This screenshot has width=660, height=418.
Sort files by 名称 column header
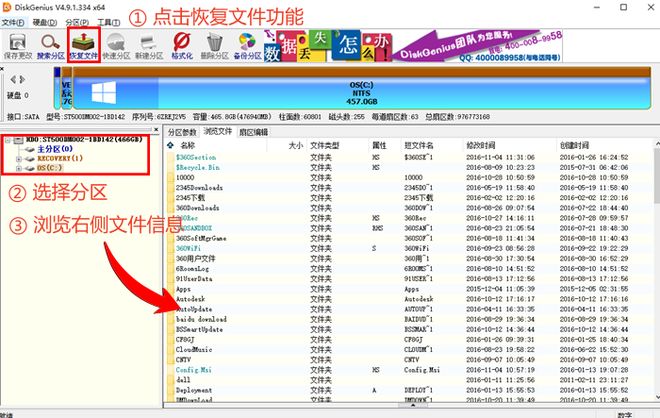point(188,145)
